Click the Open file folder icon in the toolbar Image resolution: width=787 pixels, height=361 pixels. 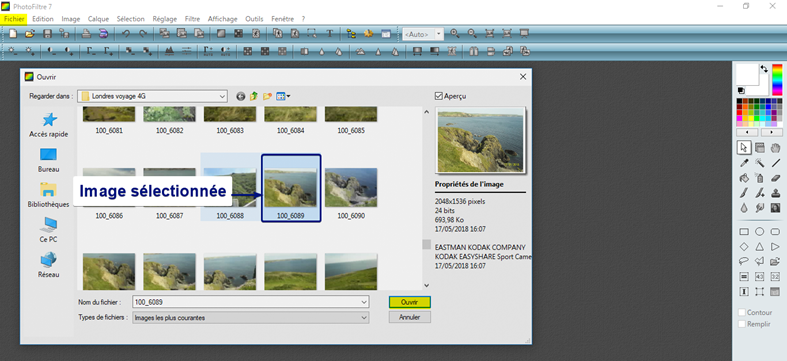click(x=30, y=34)
